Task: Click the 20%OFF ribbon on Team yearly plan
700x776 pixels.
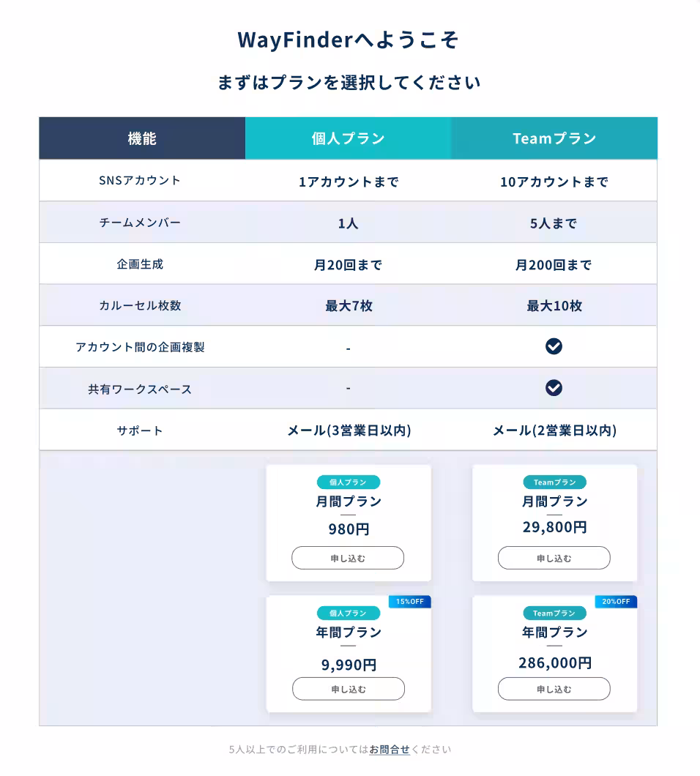Action: point(615,601)
